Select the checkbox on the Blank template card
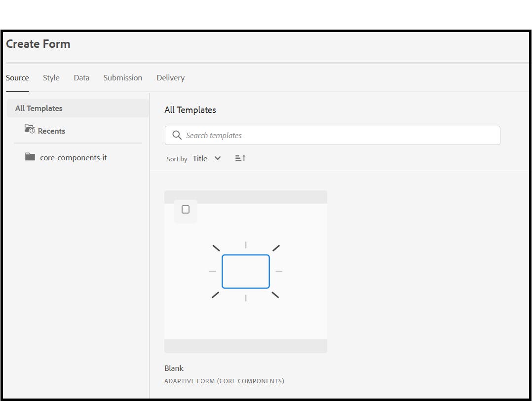Viewport: 532px width, 401px height. point(185,209)
